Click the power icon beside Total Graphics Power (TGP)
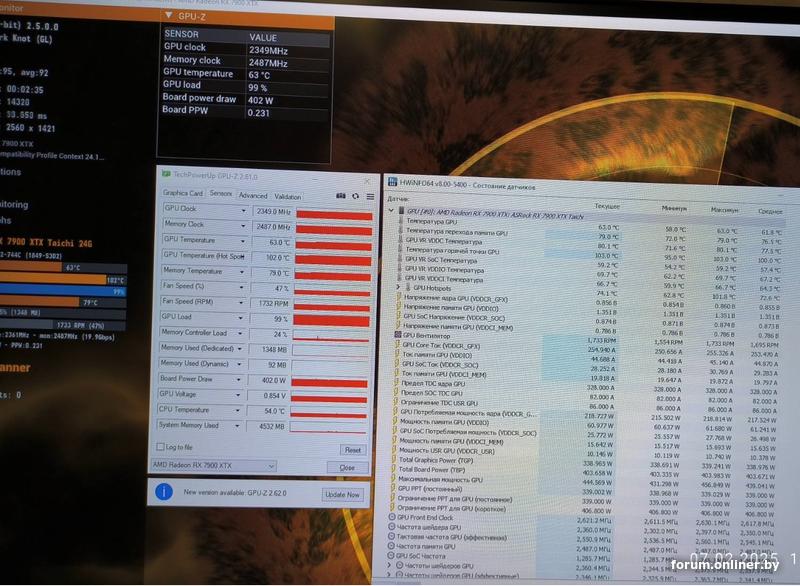The height and width of the screenshot is (586, 800). 393,459
